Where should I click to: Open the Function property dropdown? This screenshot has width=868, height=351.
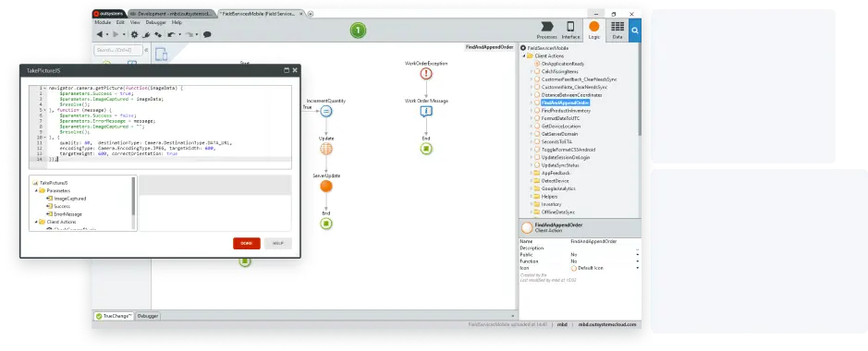(638, 260)
